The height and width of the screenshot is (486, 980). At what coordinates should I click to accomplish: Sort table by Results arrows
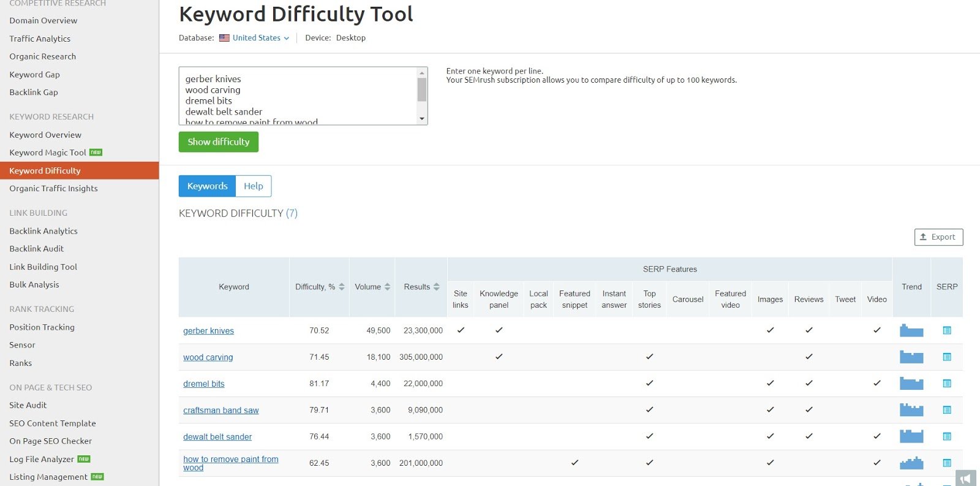(436, 287)
